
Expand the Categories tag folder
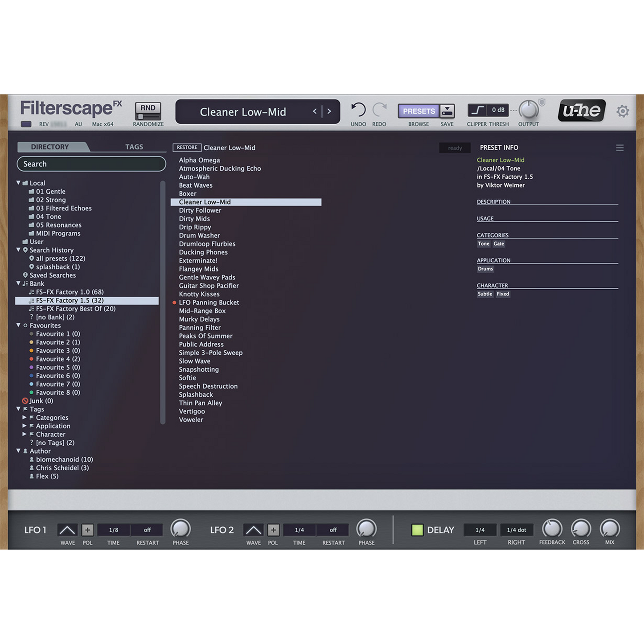[x=25, y=418]
